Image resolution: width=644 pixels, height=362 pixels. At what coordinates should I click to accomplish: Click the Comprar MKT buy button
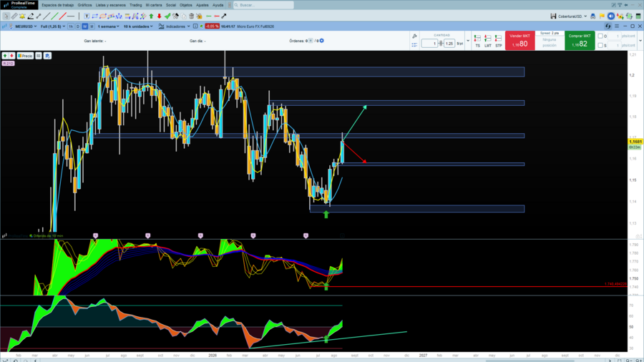(580, 41)
